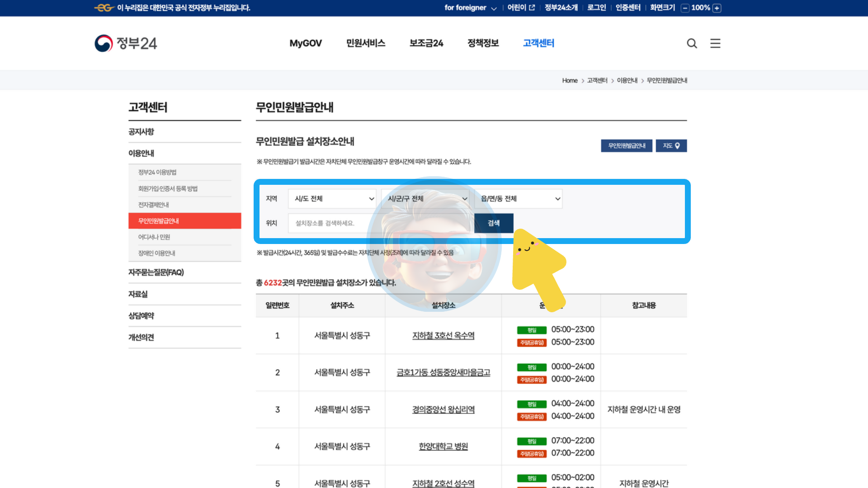This screenshot has height=488, width=868.
Task: Click 한양대학교 병원 location link
Action: click(x=443, y=446)
